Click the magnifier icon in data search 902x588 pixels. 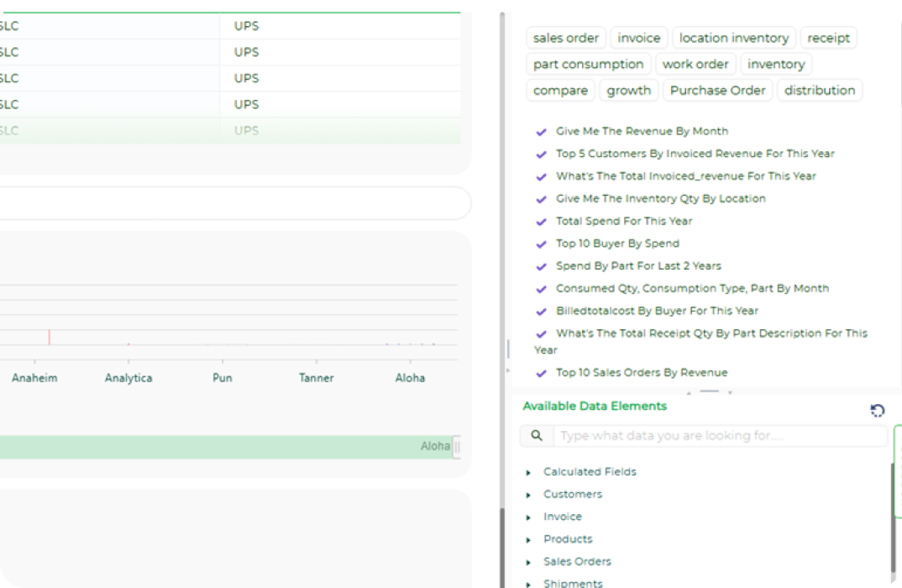coord(536,436)
